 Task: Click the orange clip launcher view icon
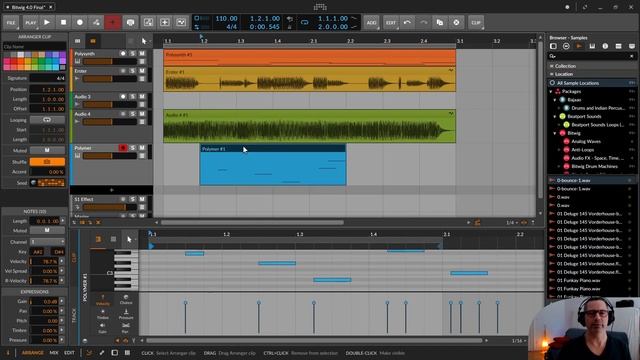tap(93, 41)
